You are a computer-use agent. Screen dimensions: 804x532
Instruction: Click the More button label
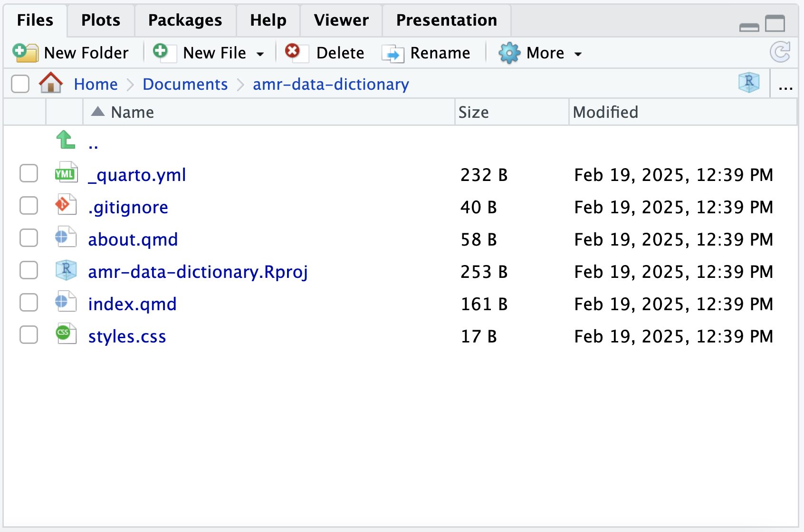[x=546, y=53]
